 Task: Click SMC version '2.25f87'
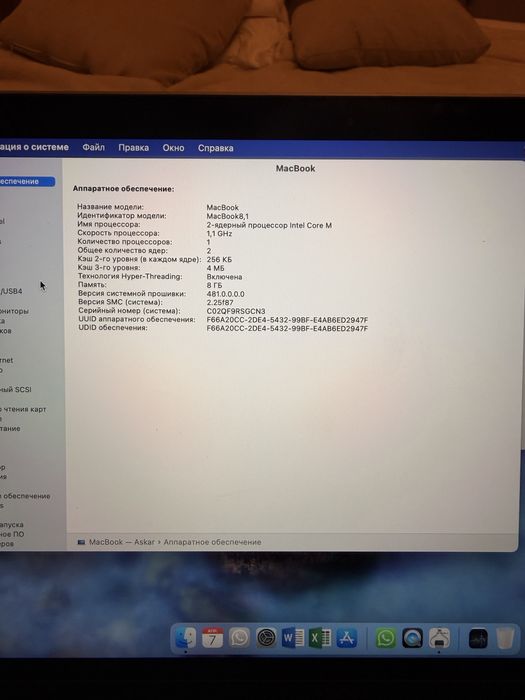point(220,302)
